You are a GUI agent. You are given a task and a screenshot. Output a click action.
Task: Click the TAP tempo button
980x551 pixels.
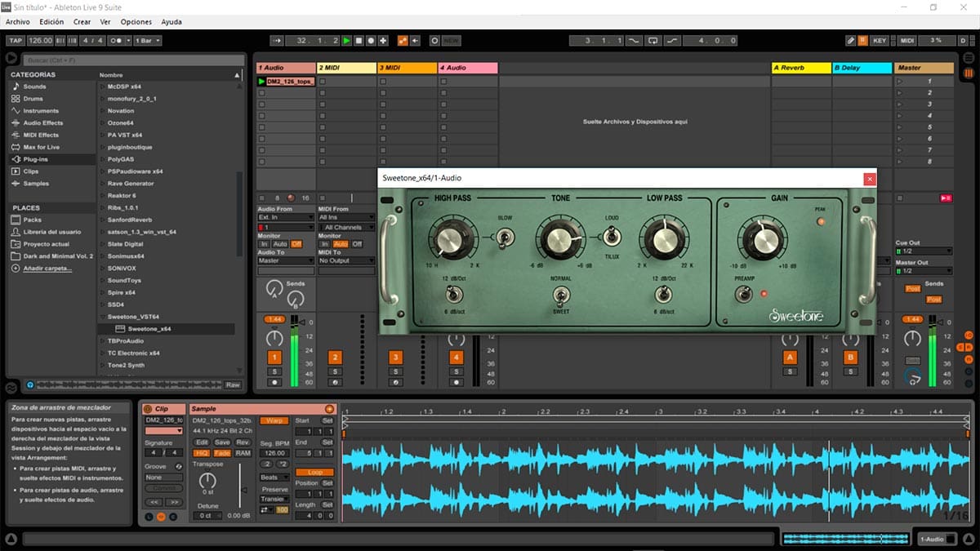tap(16, 40)
